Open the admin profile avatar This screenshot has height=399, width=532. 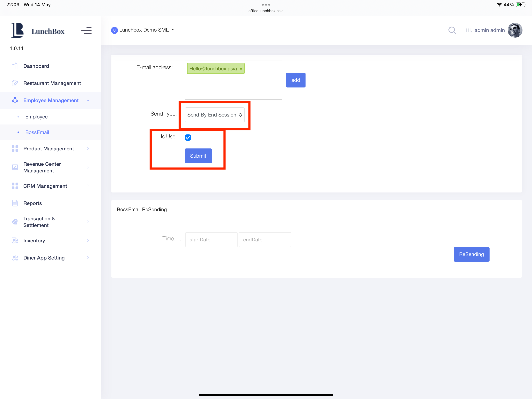515,30
